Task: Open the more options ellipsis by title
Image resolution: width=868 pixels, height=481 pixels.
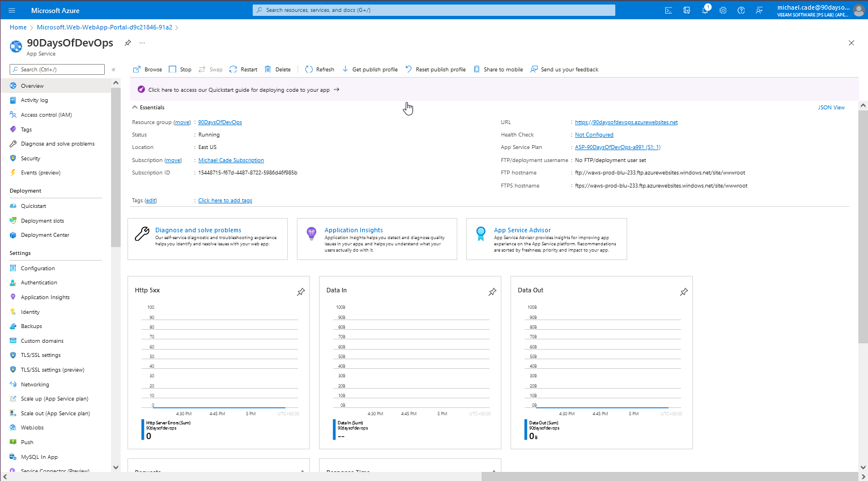Action: [142, 43]
